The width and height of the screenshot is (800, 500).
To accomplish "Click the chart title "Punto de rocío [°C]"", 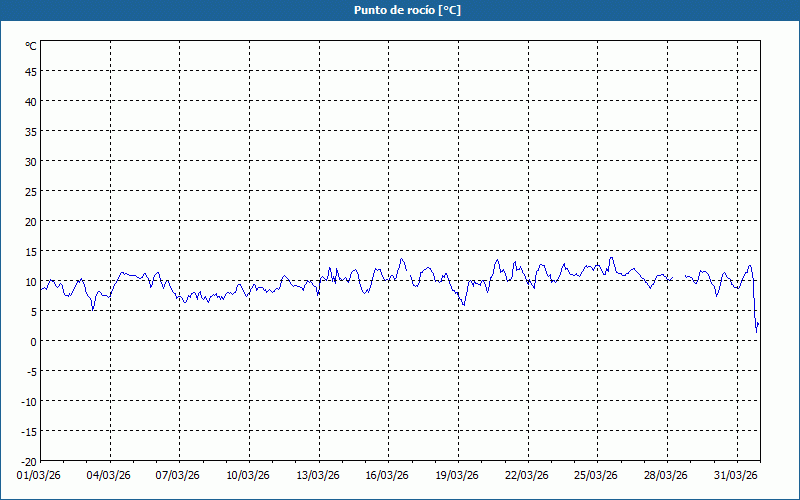I will (407, 10).
